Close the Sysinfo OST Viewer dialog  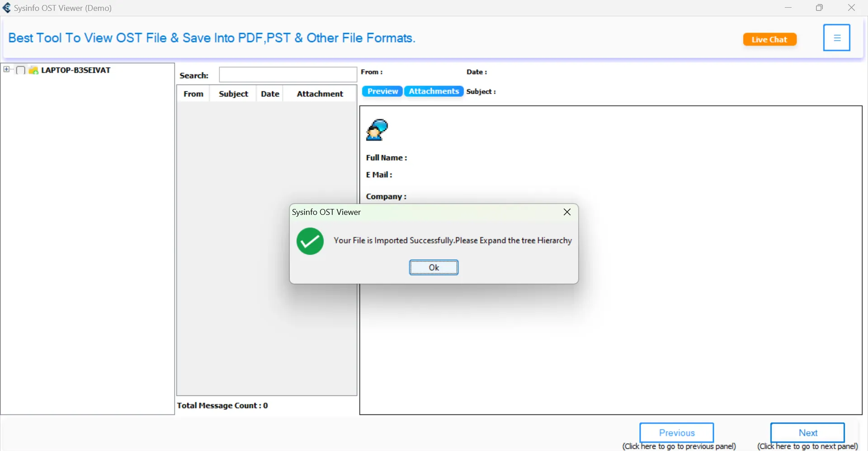click(567, 212)
